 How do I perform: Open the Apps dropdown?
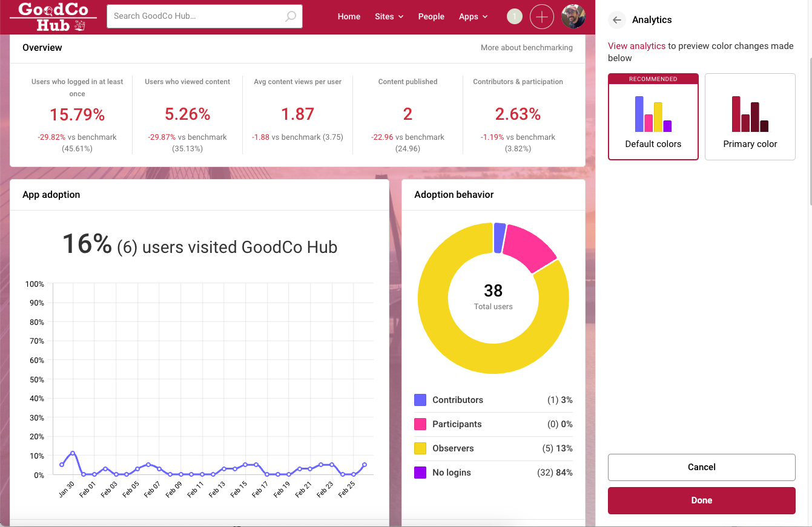point(473,16)
